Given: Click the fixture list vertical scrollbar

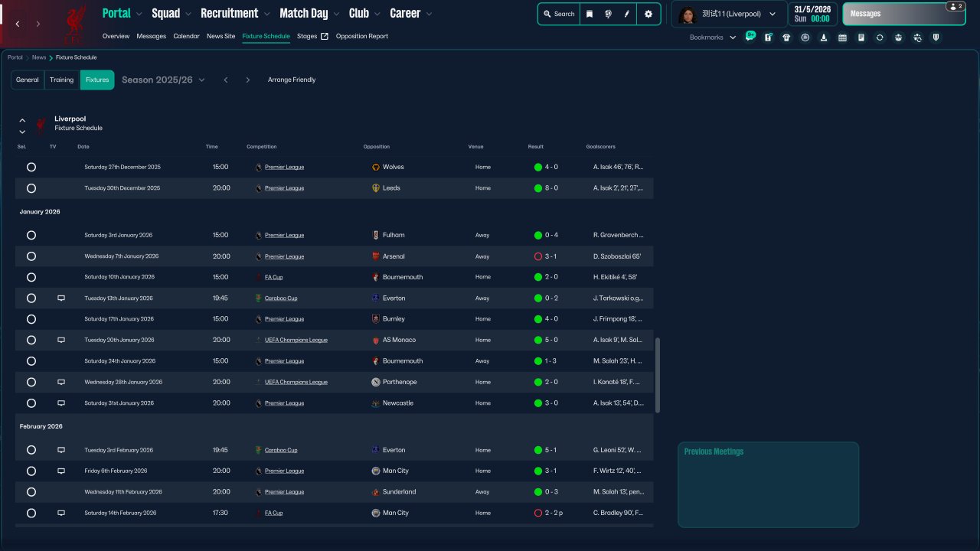Looking at the screenshot, I should tap(658, 375).
